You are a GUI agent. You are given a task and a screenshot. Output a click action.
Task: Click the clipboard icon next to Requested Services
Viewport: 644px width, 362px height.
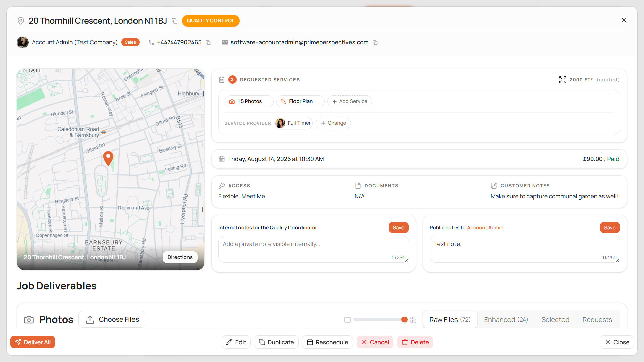coord(222,80)
